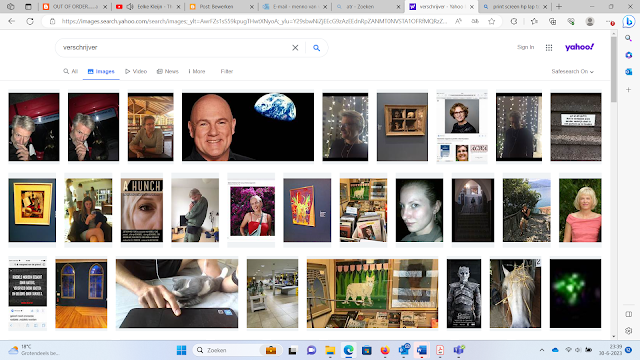
Task: Open Edge profile avatar icon
Action: (x=590, y=21)
